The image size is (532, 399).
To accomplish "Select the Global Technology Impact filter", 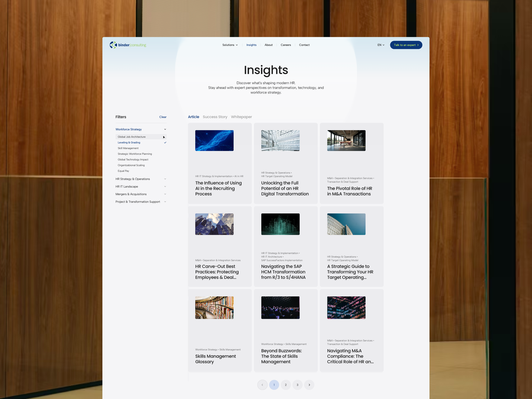I will click(141, 160).
